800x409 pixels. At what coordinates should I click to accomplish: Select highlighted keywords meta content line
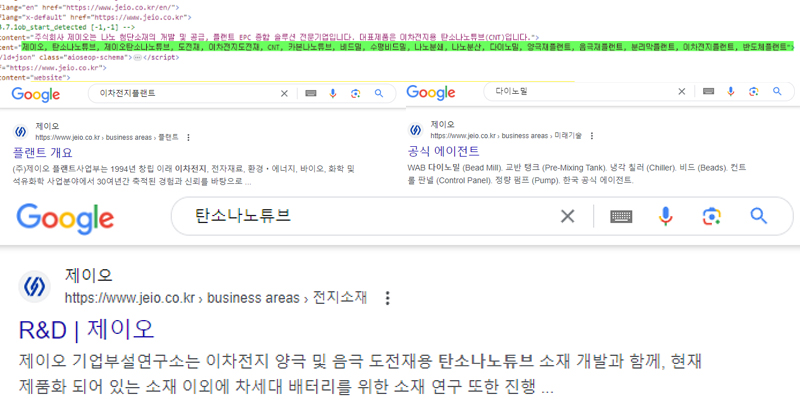coord(408,47)
